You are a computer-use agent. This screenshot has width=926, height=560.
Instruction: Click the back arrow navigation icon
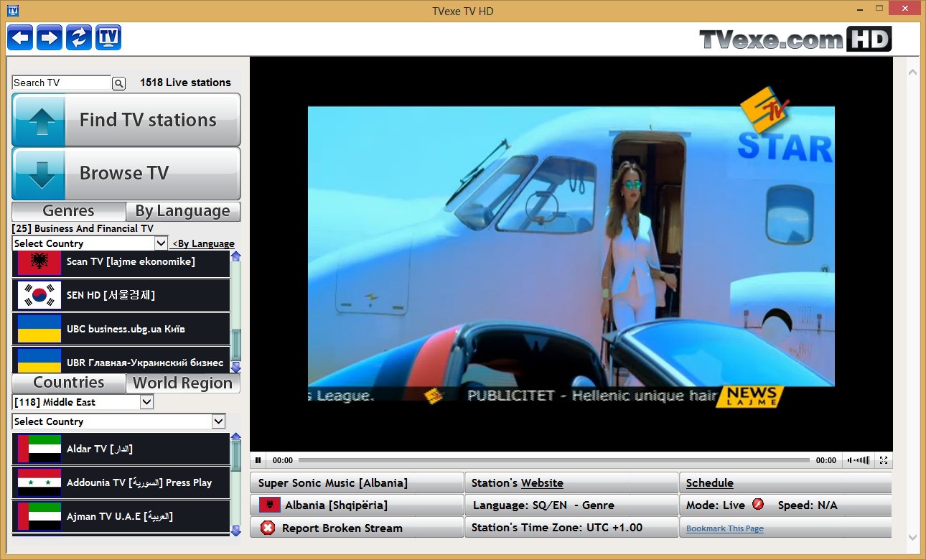pyautogui.click(x=20, y=37)
